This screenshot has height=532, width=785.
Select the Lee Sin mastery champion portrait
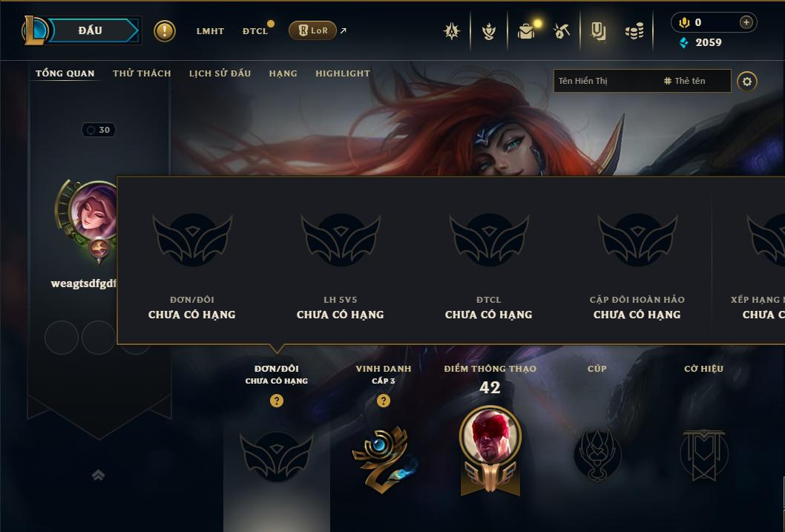490,436
